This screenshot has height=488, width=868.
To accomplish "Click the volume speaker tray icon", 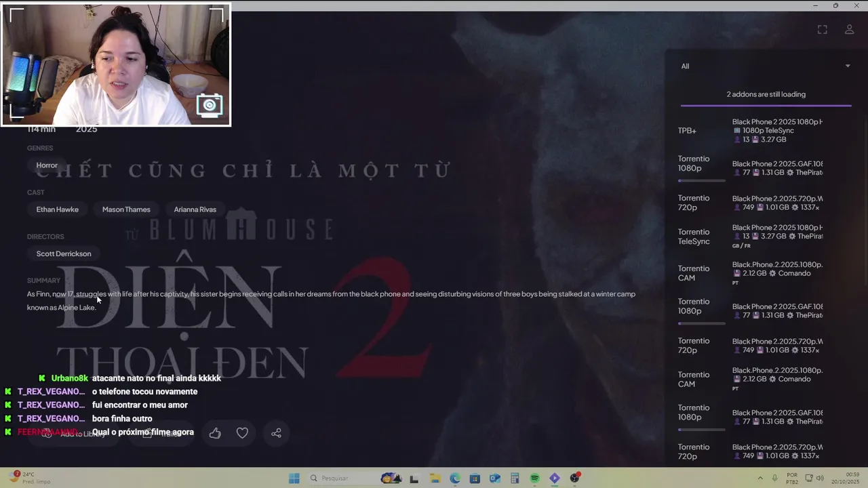I will click(820, 479).
